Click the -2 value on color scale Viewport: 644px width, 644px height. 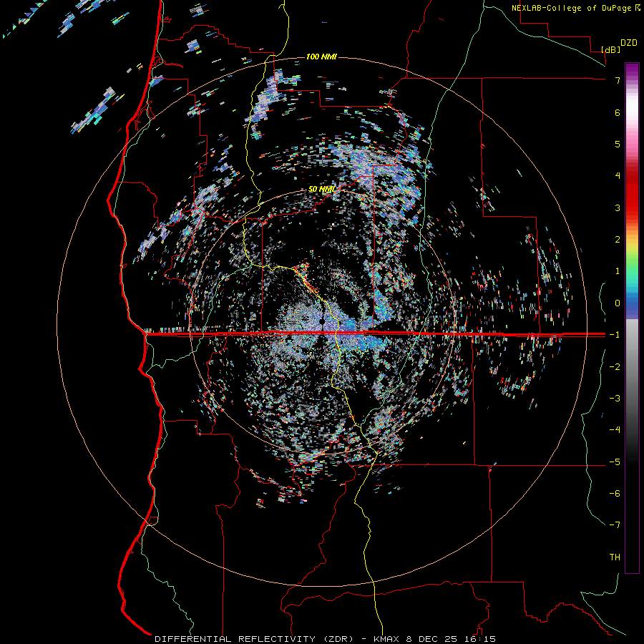click(x=615, y=367)
